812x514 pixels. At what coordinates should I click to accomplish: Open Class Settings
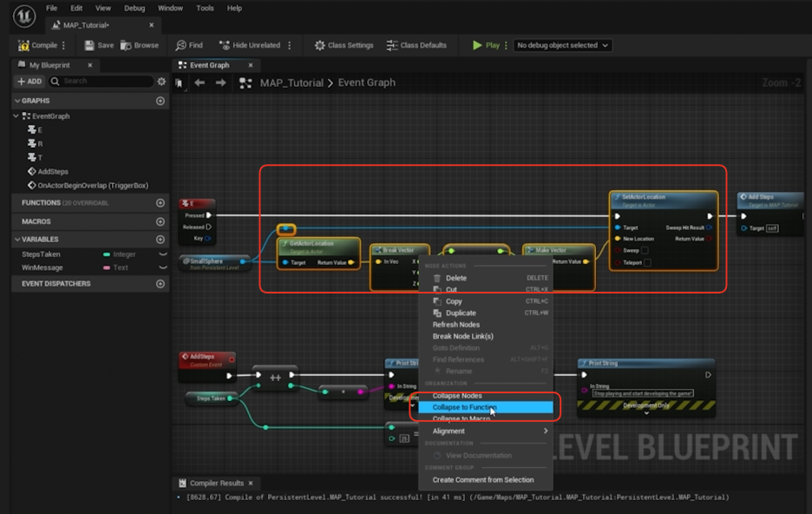click(344, 46)
